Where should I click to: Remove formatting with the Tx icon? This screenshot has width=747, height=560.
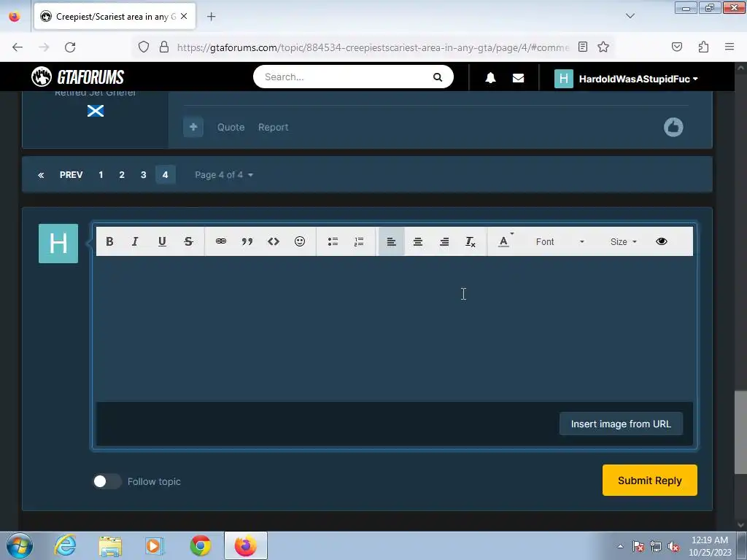(x=471, y=241)
